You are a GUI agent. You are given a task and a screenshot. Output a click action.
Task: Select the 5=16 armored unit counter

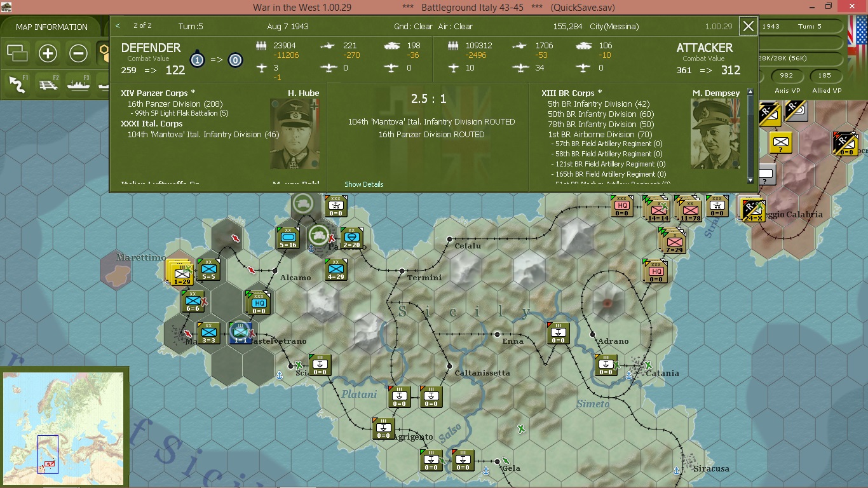point(288,237)
